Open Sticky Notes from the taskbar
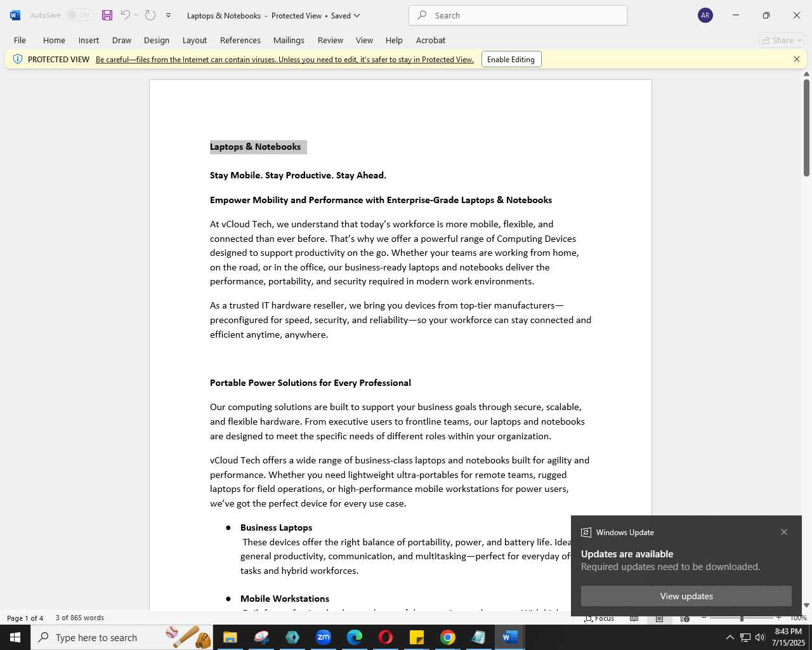812x650 pixels. coord(417,637)
